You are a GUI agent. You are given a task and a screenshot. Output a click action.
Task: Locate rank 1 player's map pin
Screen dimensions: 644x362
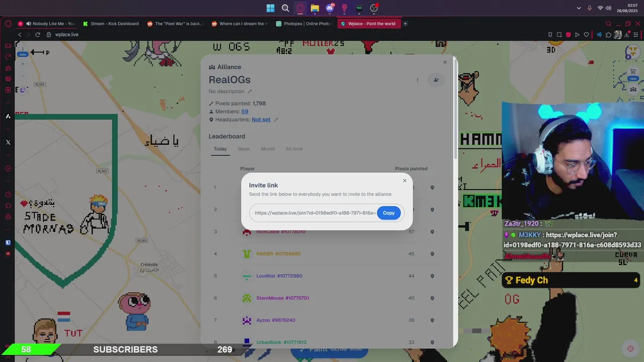coord(432,188)
